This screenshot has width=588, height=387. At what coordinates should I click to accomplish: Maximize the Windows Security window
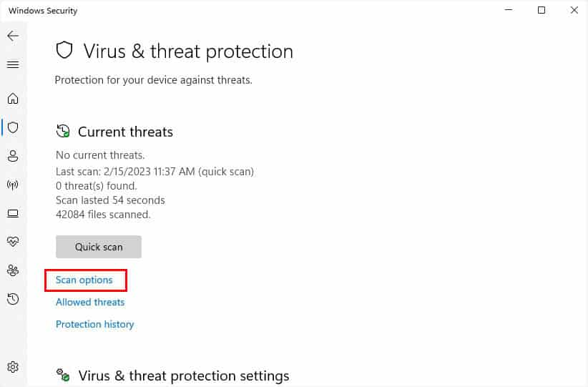tap(542, 10)
